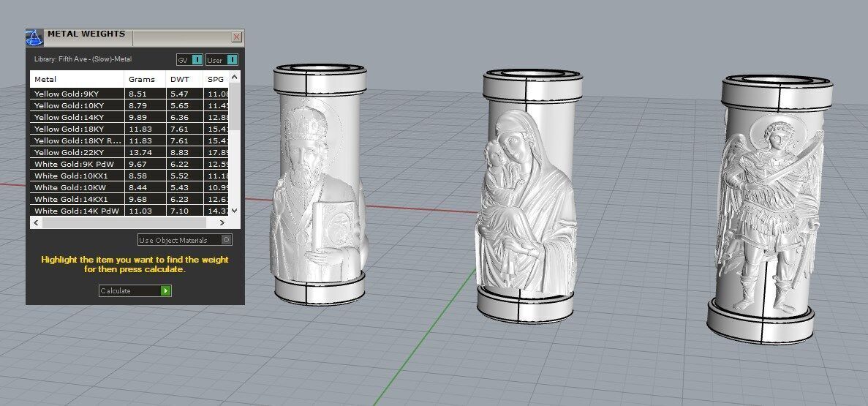Toggle the User library switch
868x406 pixels.
pyautogui.click(x=222, y=60)
